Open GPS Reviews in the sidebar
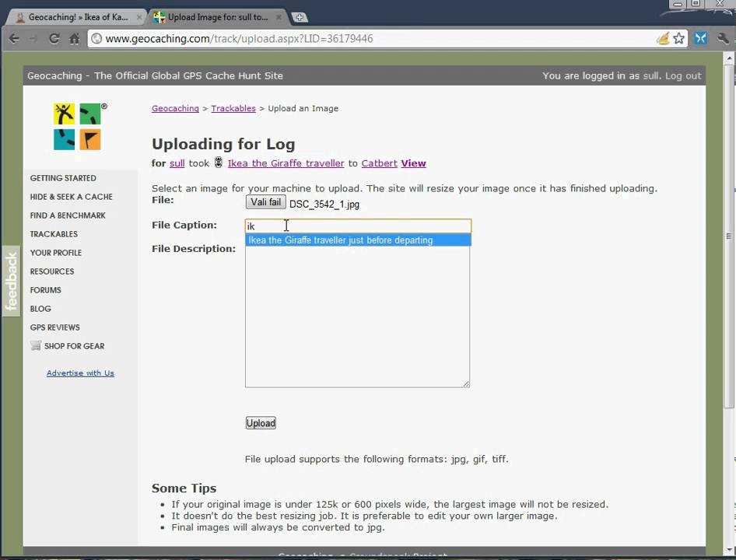 [54, 327]
